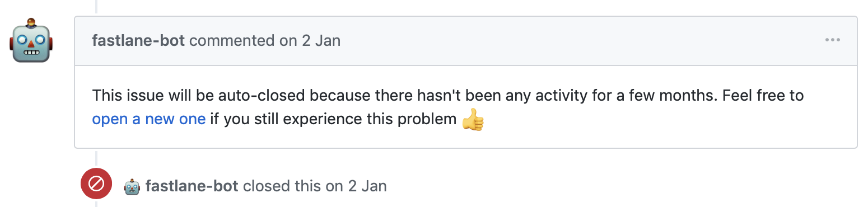Open the three-dot comment options menu

pos(832,40)
